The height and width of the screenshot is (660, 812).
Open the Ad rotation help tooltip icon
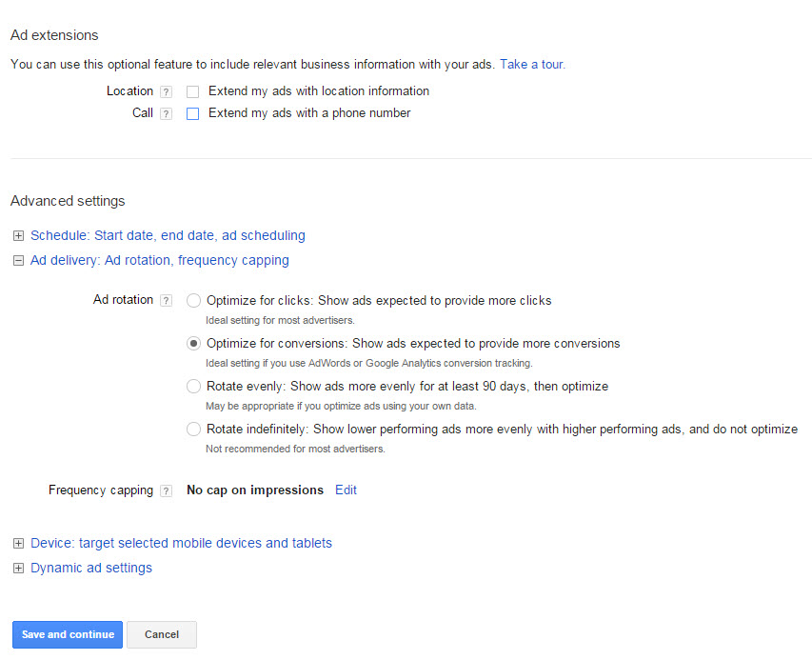[x=166, y=301]
